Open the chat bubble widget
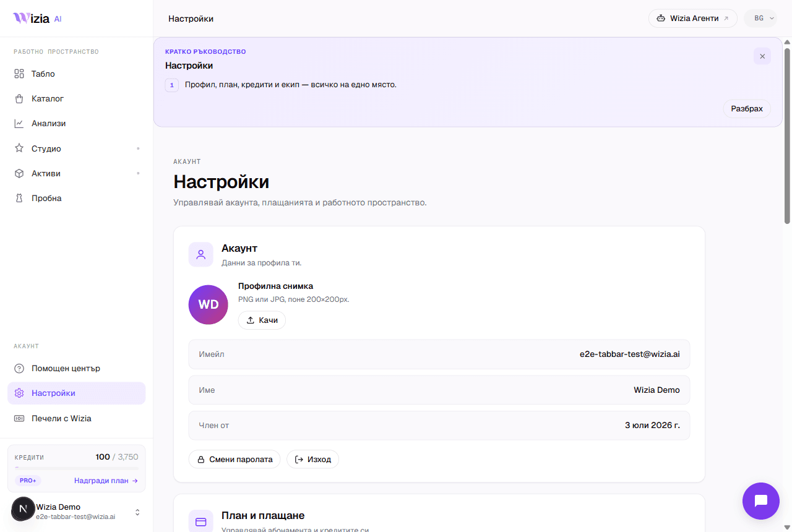Screen dimensions: 792x532 pyautogui.click(x=761, y=501)
